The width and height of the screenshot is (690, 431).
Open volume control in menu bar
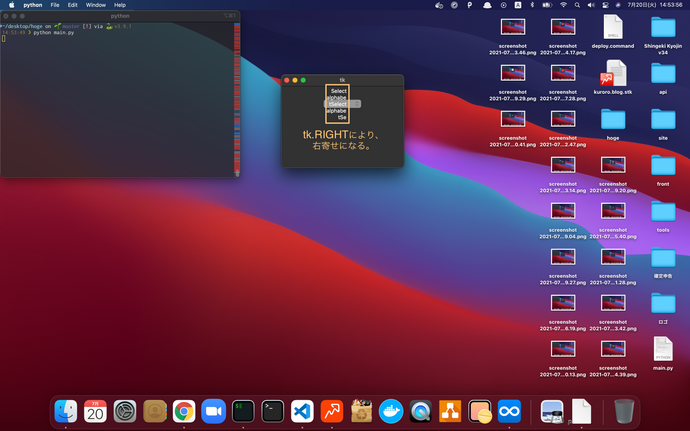591,5
